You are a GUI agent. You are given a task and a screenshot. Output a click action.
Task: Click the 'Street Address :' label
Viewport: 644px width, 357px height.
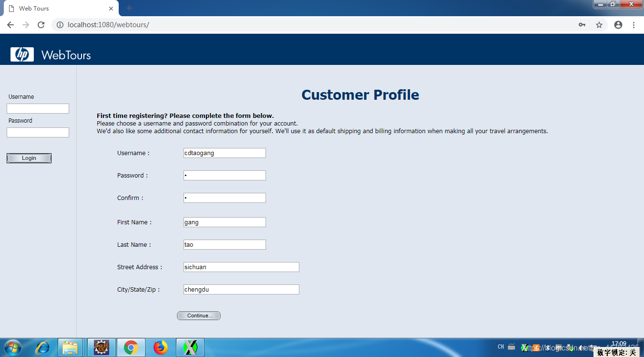(140, 267)
